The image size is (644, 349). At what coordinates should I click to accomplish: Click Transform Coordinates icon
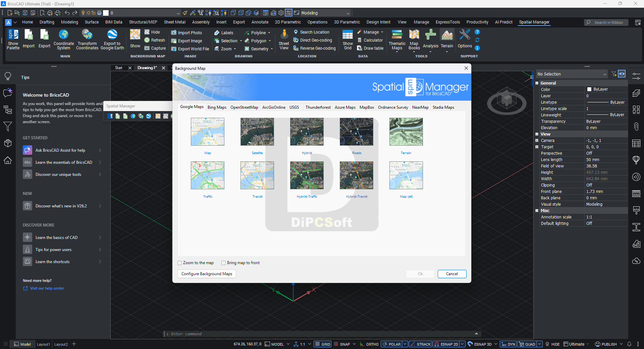87,39
